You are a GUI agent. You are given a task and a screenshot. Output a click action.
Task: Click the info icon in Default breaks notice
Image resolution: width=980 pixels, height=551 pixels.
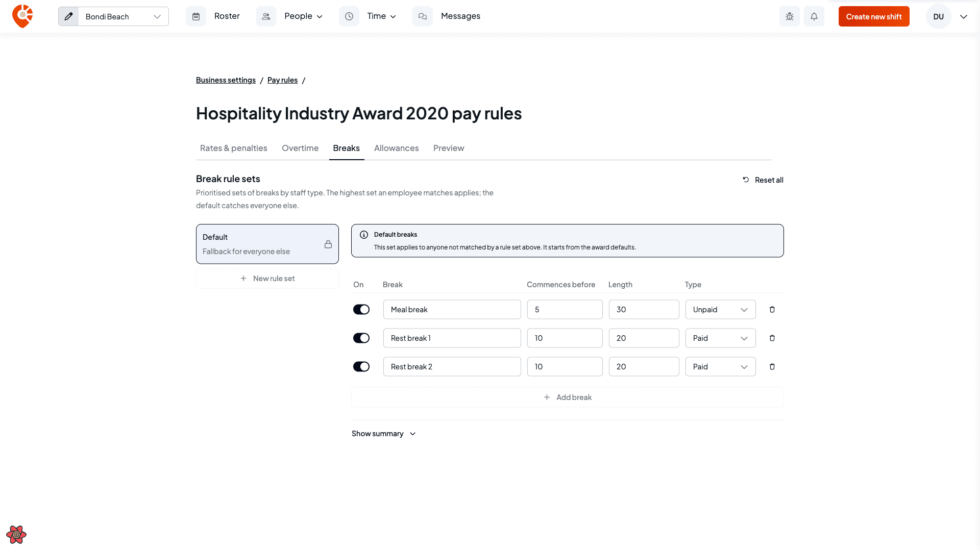tap(364, 235)
